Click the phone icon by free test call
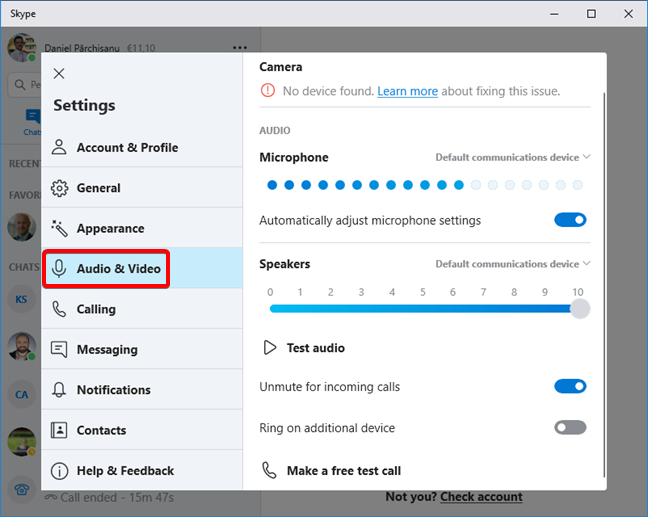The image size is (648, 517). tap(269, 471)
